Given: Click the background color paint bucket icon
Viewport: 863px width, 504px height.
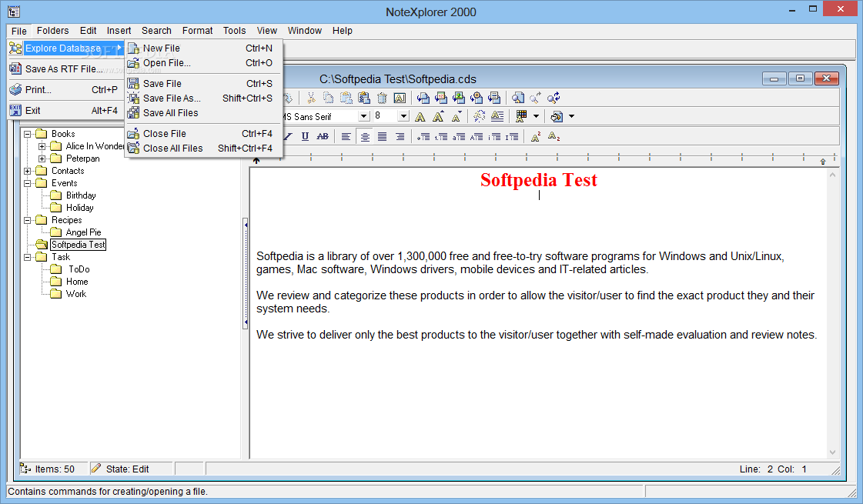Looking at the screenshot, I should tap(557, 116).
